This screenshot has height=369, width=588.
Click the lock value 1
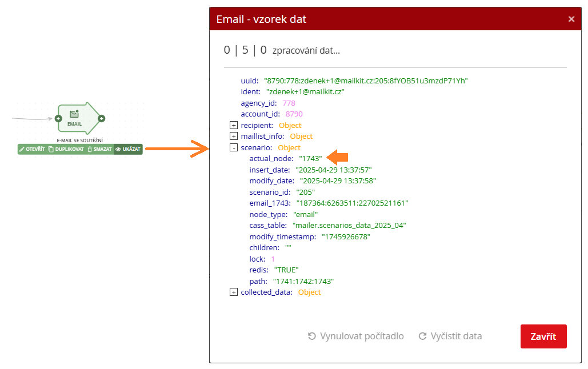[x=273, y=259]
